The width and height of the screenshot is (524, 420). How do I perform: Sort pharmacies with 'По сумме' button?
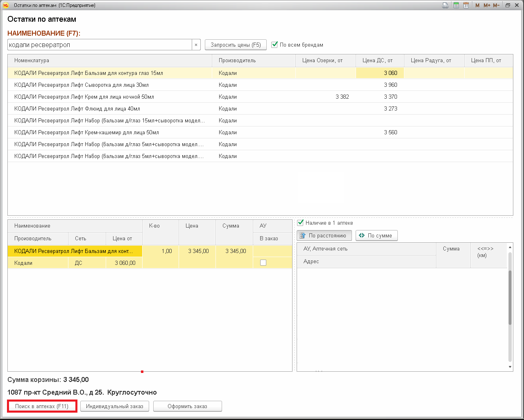376,235
